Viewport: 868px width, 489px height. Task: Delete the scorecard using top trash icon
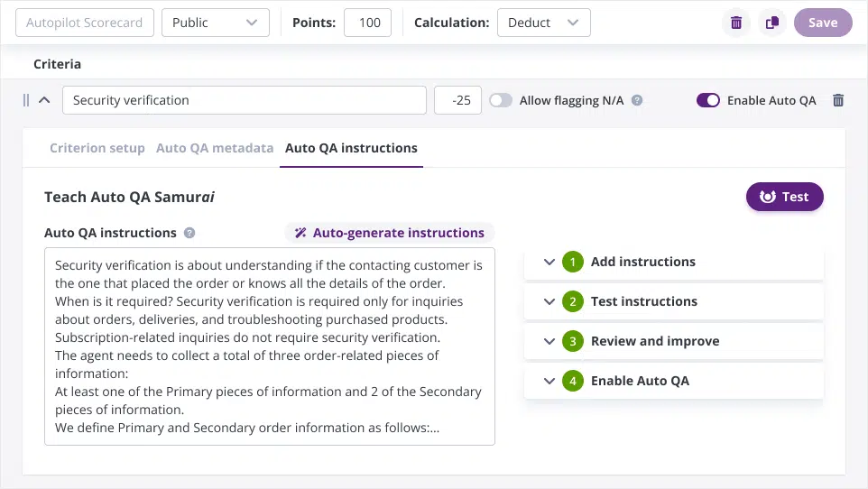[736, 23]
